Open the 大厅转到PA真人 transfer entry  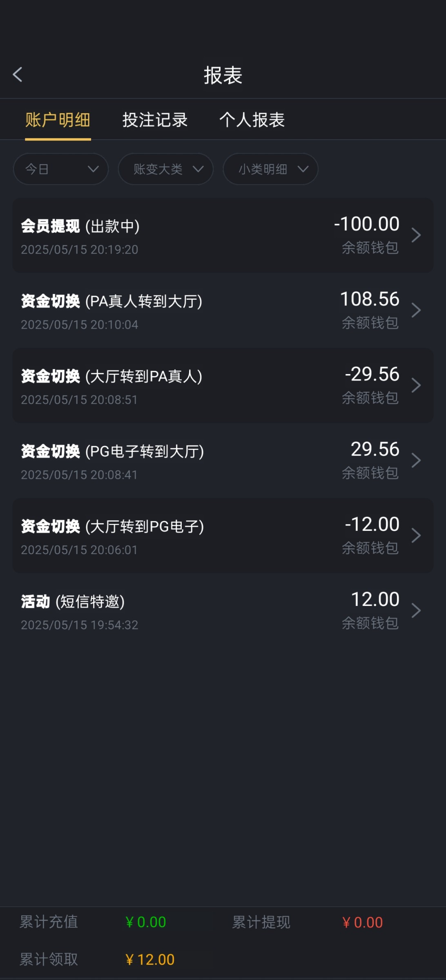(x=163, y=386)
